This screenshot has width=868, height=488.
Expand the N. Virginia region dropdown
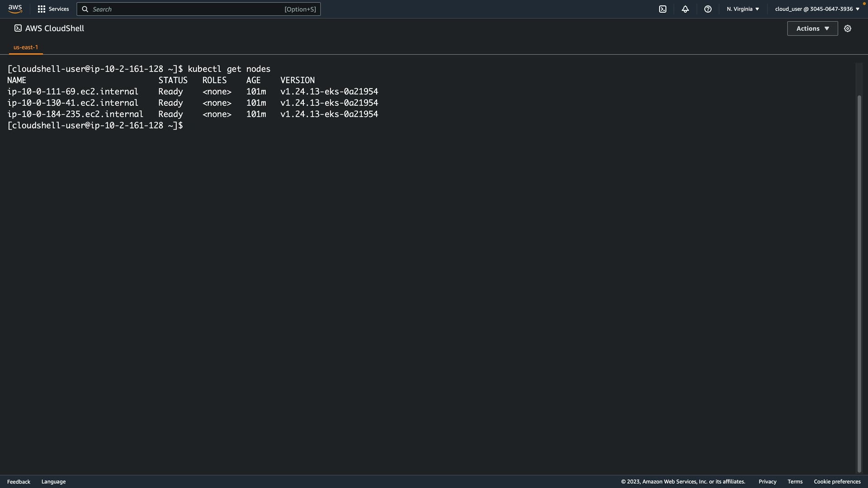pyautogui.click(x=743, y=9)
